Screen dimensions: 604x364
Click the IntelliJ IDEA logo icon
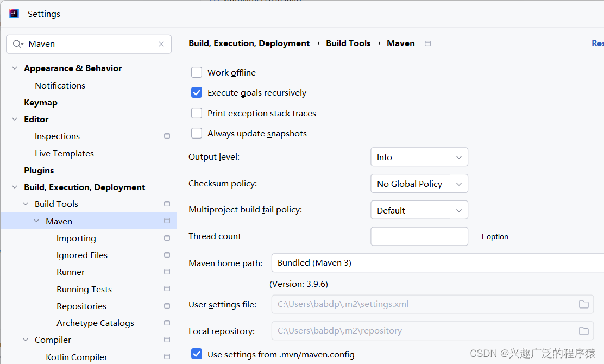[x=14, y=14]
